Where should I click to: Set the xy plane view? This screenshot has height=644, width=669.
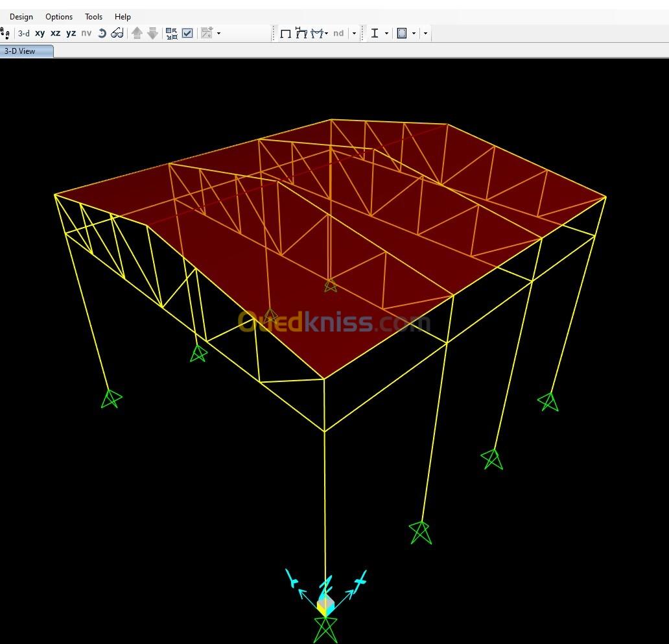[x=40, y=33]
